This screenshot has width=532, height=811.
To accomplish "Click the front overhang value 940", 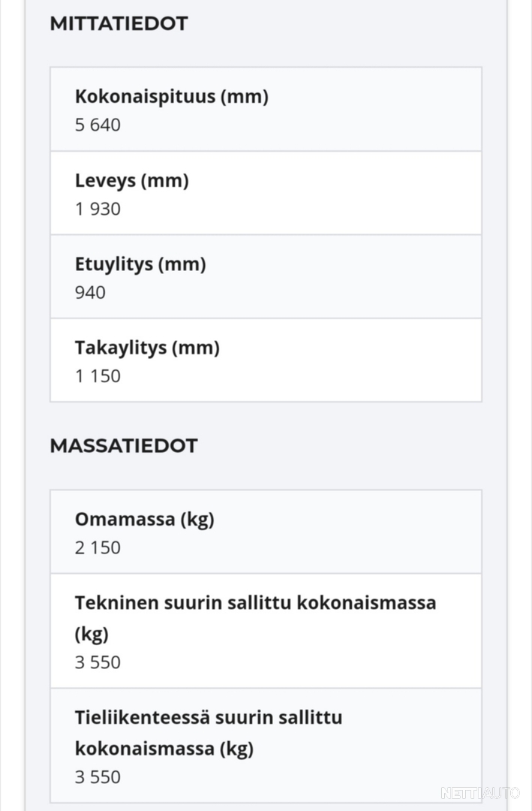I will point(91,293).
